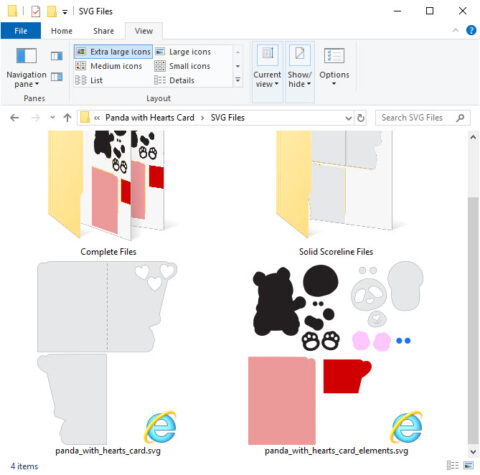Switch to large thumbnails status bar icon
The image size is (480, 475).
coord(469,465)
